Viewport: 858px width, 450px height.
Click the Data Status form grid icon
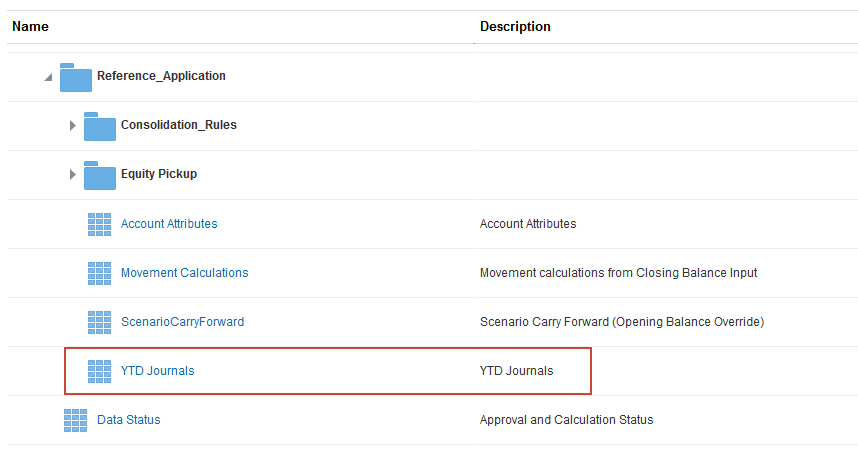(75, 420)
